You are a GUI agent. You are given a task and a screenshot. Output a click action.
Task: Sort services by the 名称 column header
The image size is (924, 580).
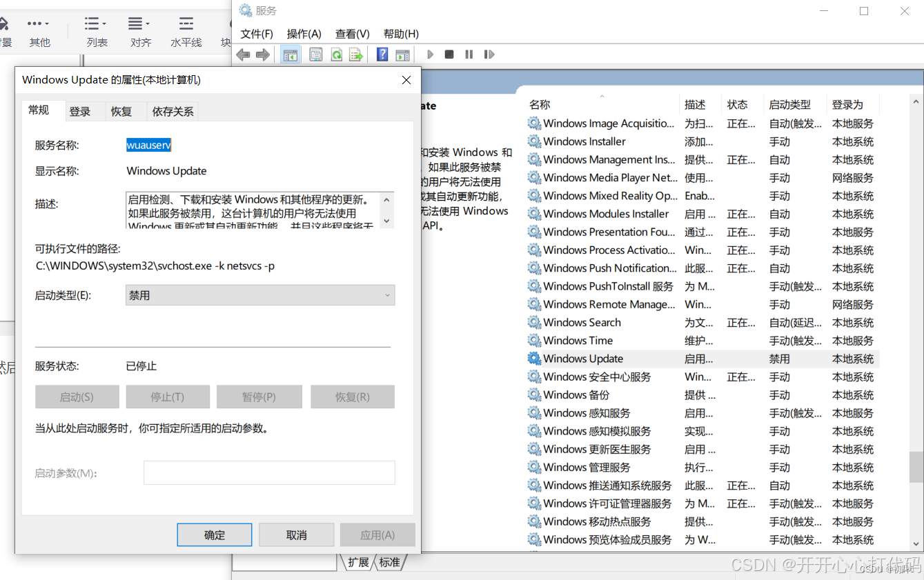pos(601,105)
